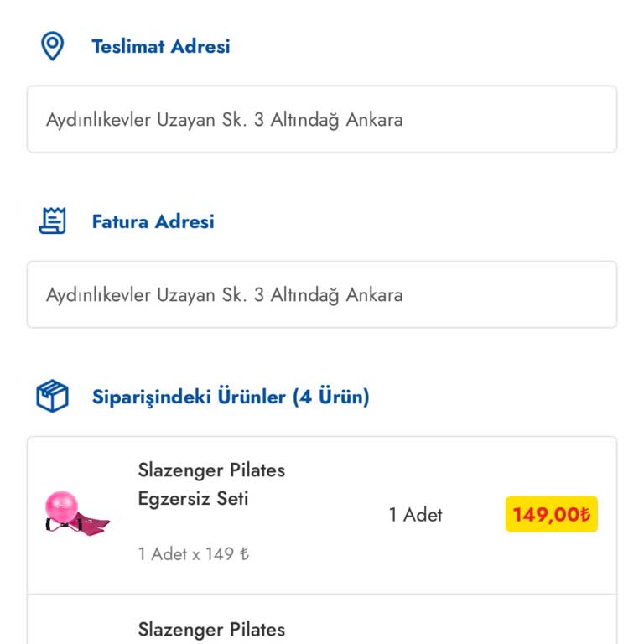
Task: Open the Slazenger Pilates Egzersiz Seti product title
Action: coord(211,484)
